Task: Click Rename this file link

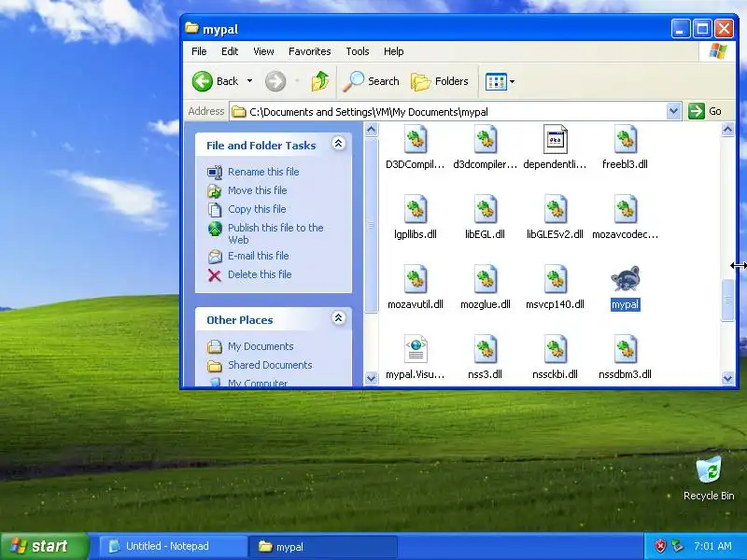Action: point(263,172)
